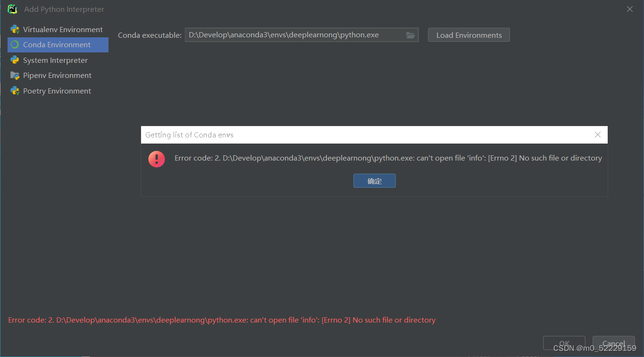Select System Interpreter option
The image size is (644, 357).
(58, 60)
